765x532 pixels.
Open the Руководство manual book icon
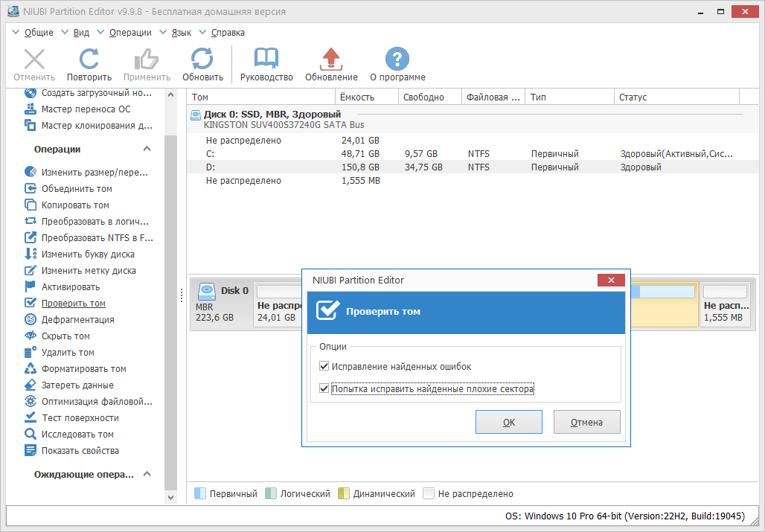[266, 60]
